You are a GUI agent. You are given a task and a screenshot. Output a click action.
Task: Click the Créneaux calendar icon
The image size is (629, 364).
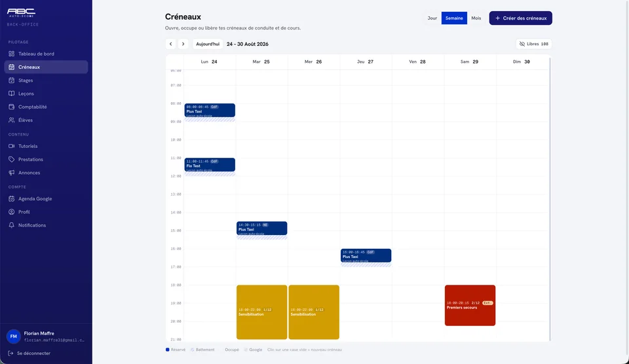click(x=12, y=67)
